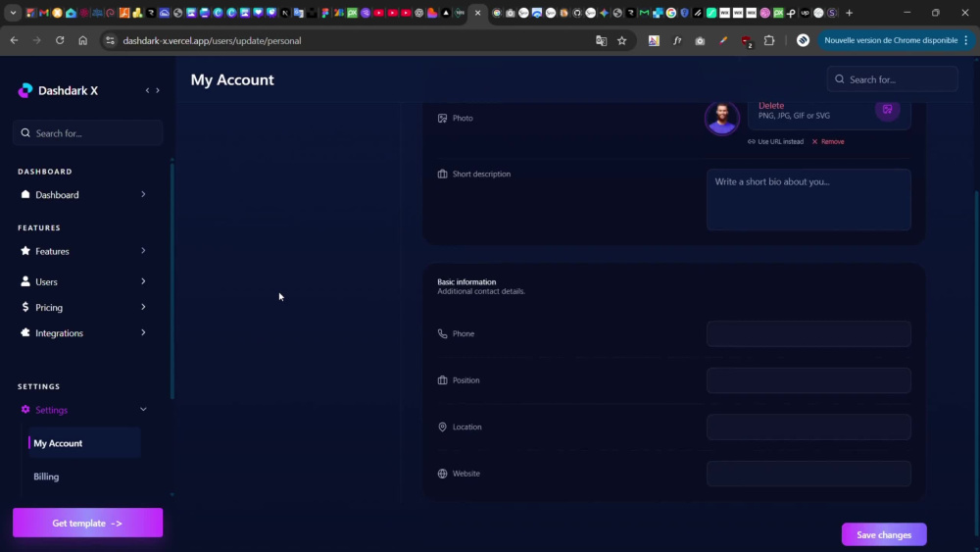Click the Basic information section title

(466, 282)
